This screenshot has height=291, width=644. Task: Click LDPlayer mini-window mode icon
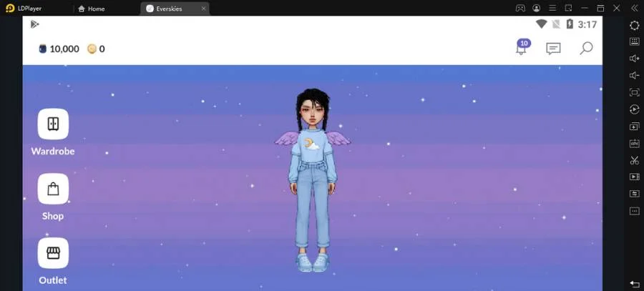click(x=568, y=8)
